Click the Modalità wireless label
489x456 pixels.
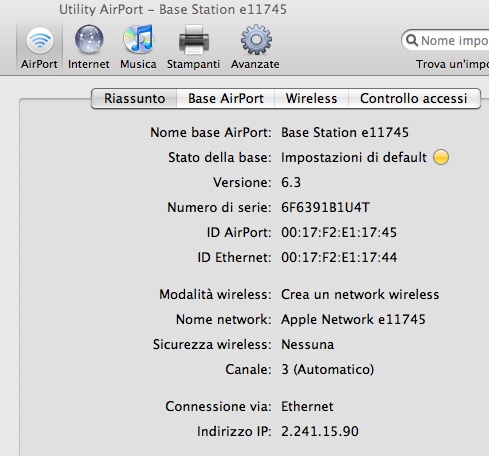[215, 295]
